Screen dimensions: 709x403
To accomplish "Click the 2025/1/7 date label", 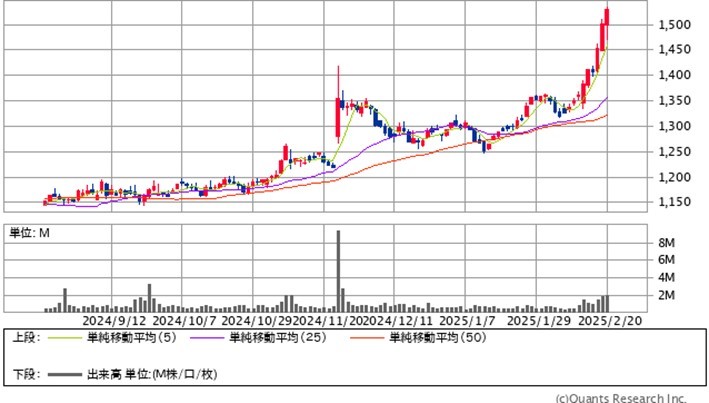I will tap(468, 321).
